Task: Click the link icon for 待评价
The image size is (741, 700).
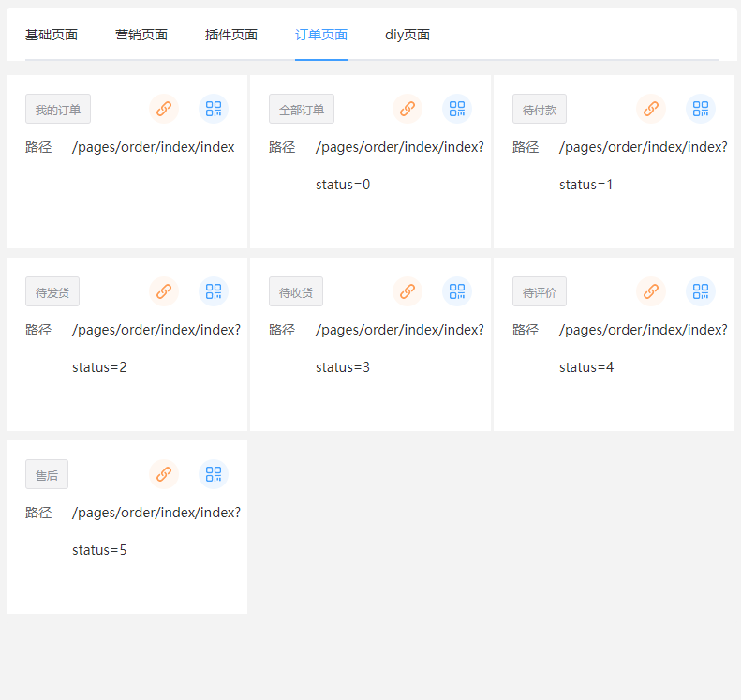Action: pos(651,291)
